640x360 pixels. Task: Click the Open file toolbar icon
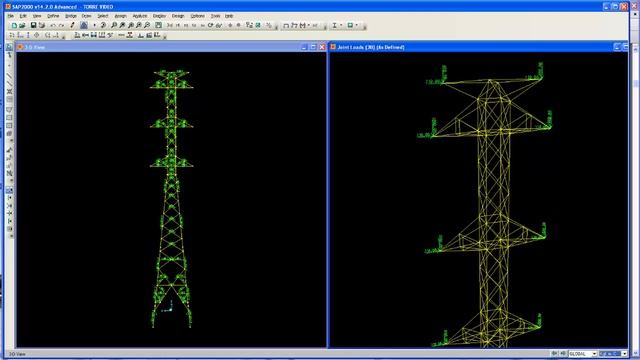click(x=22, y=25)
